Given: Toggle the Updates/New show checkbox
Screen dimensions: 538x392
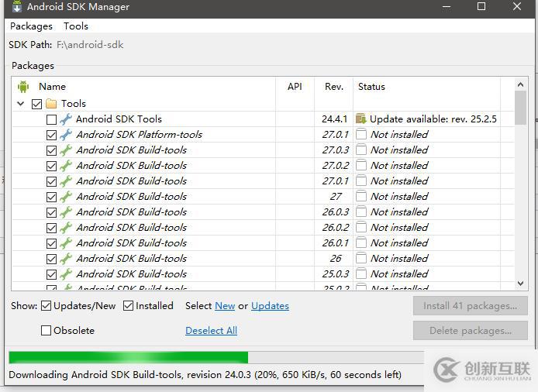Looking at the screenshot, I should click(x=46, y=305).
